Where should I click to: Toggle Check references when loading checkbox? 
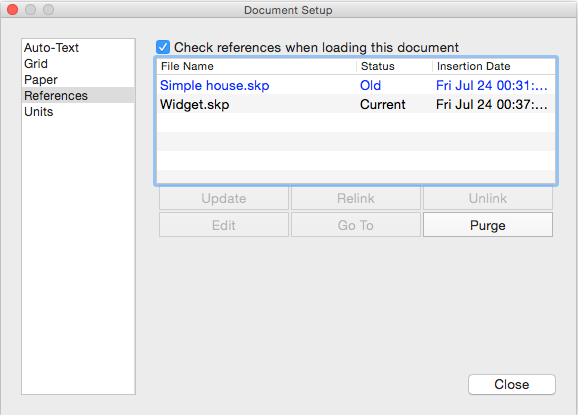pyautogui.click(x=163, y=47)
